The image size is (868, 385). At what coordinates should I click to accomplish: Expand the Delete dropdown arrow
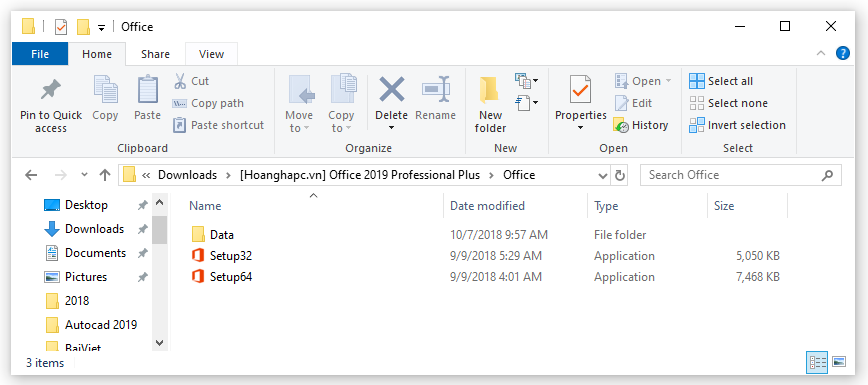391,128
